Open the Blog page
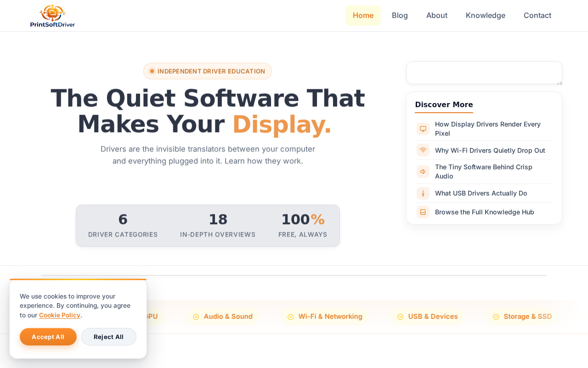Image resolution: width=588 pixels, height=368 pixels. tap(400, 16)
